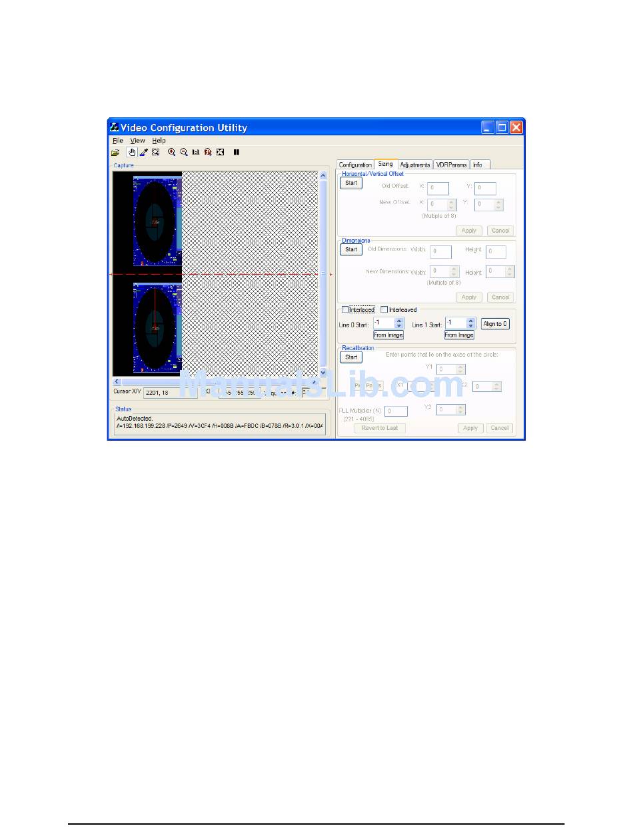Click the Align to 0 button
This screenshot has width=633, height=840.
[x=495, y=324]
